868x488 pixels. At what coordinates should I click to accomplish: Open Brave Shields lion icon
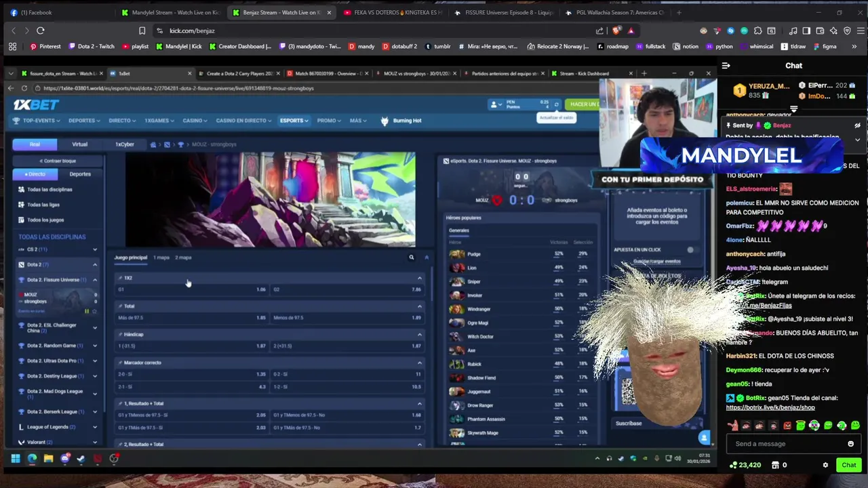click(x=616, y=30)
